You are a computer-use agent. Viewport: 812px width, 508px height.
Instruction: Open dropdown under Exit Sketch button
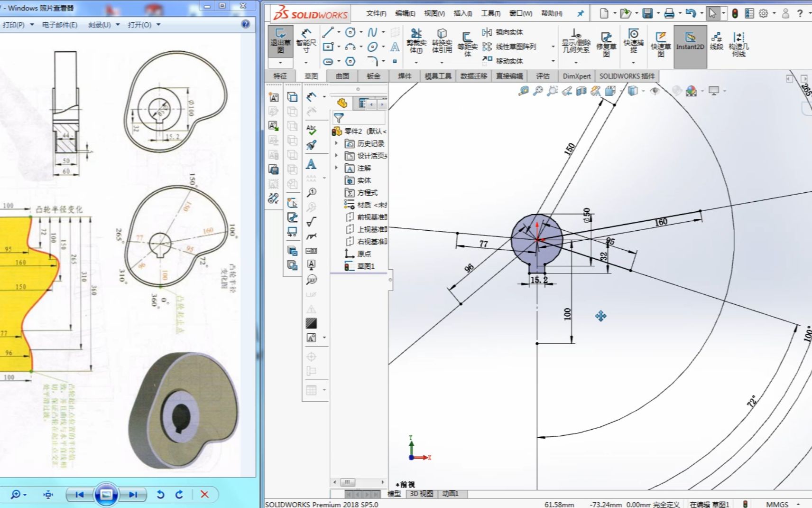pyautogui.click(x=280, y=62)
